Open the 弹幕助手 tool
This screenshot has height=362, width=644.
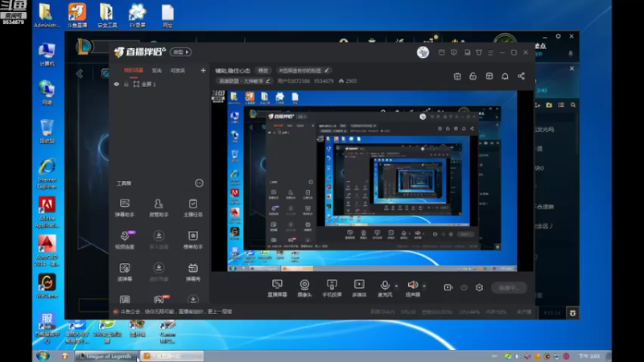(x=125, y=208)
